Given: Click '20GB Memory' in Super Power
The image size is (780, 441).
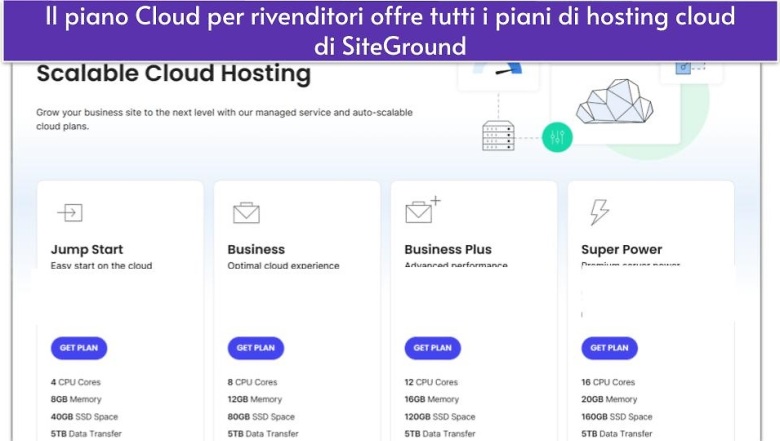Looking at the screenshot, I should click(609, 399).
